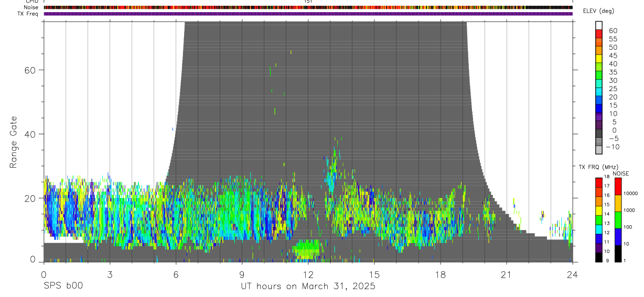Image resolution: width=644 pixels, height=297 pixels.
Task: Click the x-axis tick label 24
Action: click(x=573, y=275)
